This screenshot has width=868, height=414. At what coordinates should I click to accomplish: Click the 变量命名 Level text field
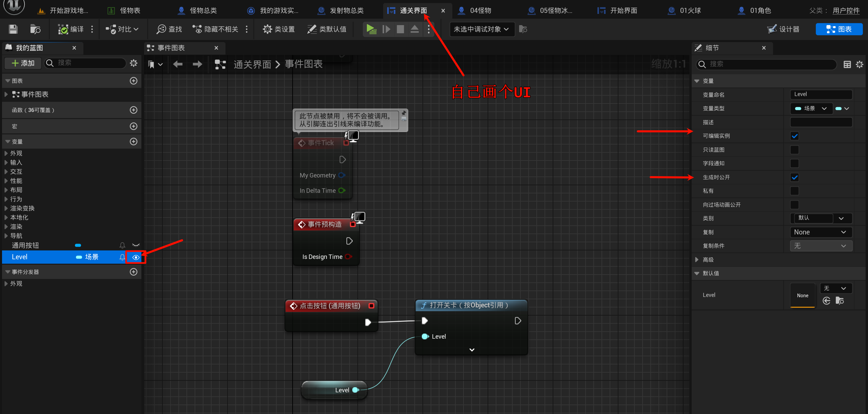[x=821, y=94]
